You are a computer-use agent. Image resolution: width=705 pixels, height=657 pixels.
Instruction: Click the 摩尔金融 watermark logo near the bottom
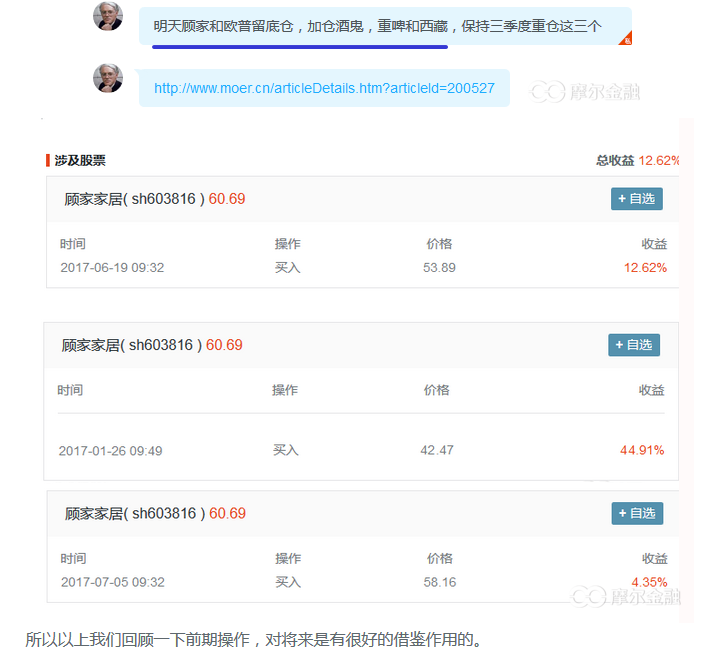(x=626, y=597)
